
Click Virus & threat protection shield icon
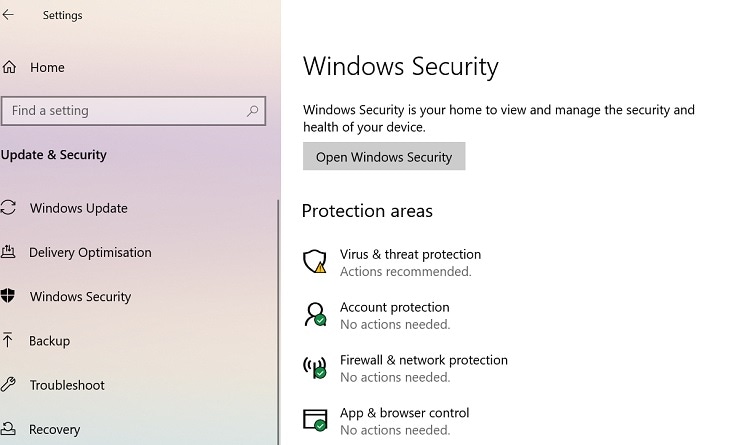[315, 262]
